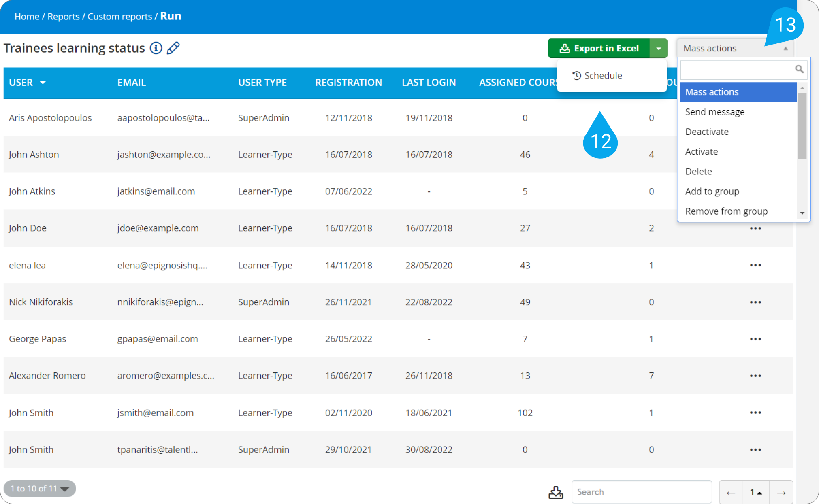
Task: Open options menu for John Doe row
Action: 755,228
